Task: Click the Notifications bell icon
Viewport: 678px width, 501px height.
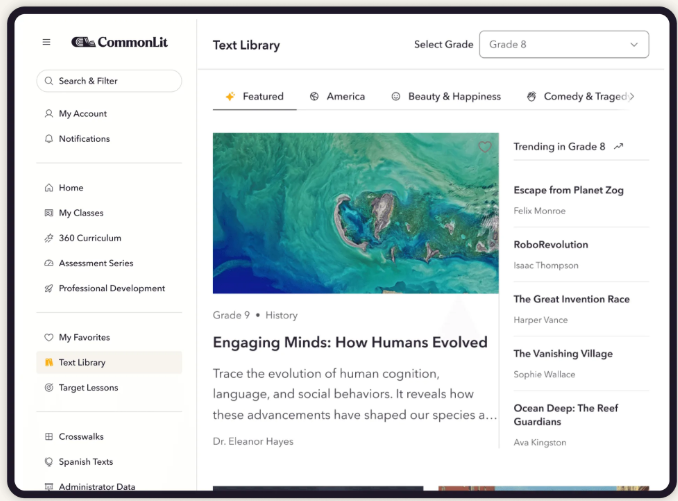Action: pos(49,139)
